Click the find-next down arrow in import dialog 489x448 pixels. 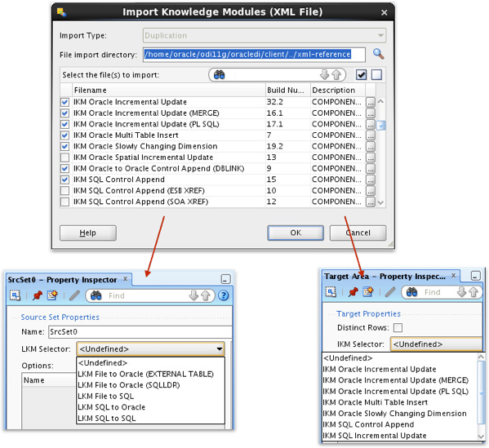324,75
